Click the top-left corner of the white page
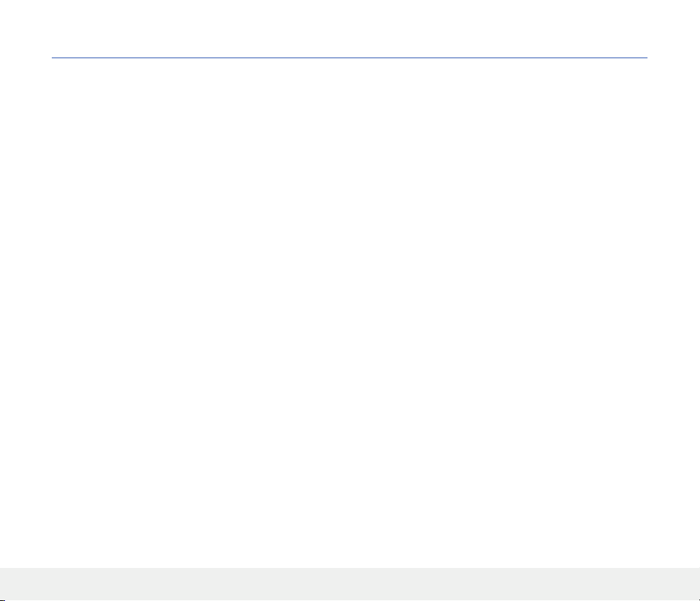The height and width of the screenshot is (601, 700). click(x=1, y=1)
